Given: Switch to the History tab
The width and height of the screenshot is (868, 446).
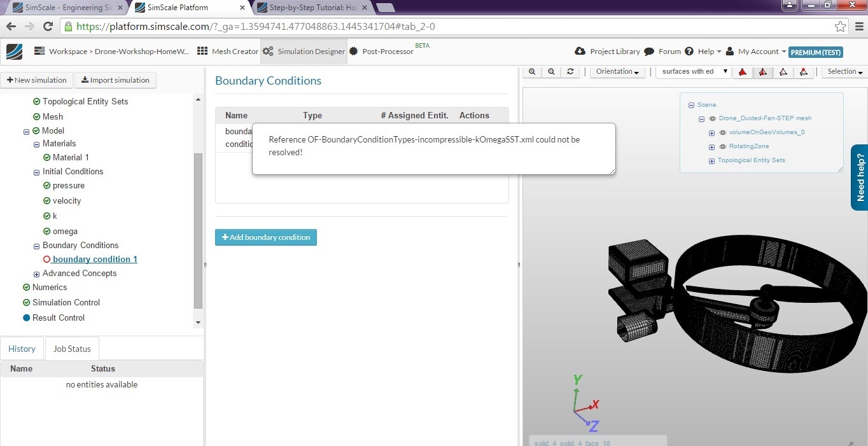Looking at the screenshot, I should (22, 349).
